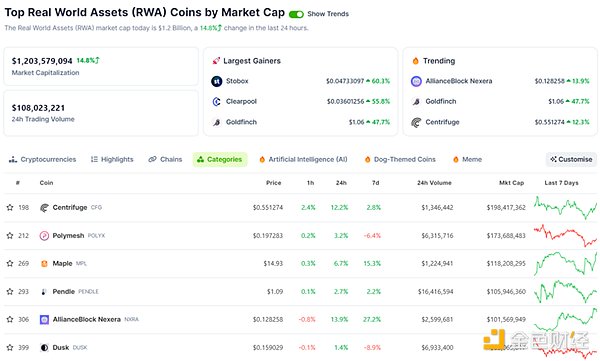This screenshot has height=361, width=600.
Task: Click the Stobox logo in Largest Gainers
Action: point(217,81)
